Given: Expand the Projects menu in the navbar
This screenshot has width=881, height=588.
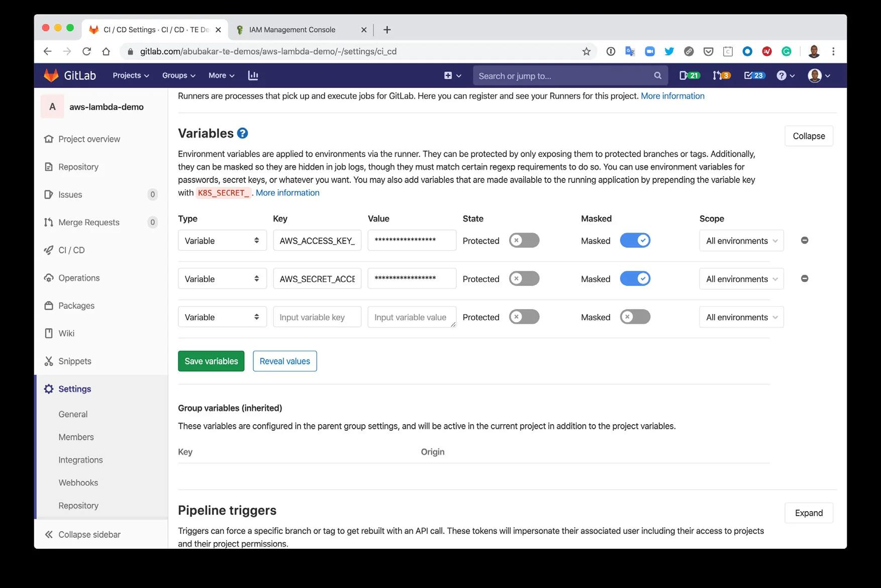Looking at the screenshot, I should point(131,75).
